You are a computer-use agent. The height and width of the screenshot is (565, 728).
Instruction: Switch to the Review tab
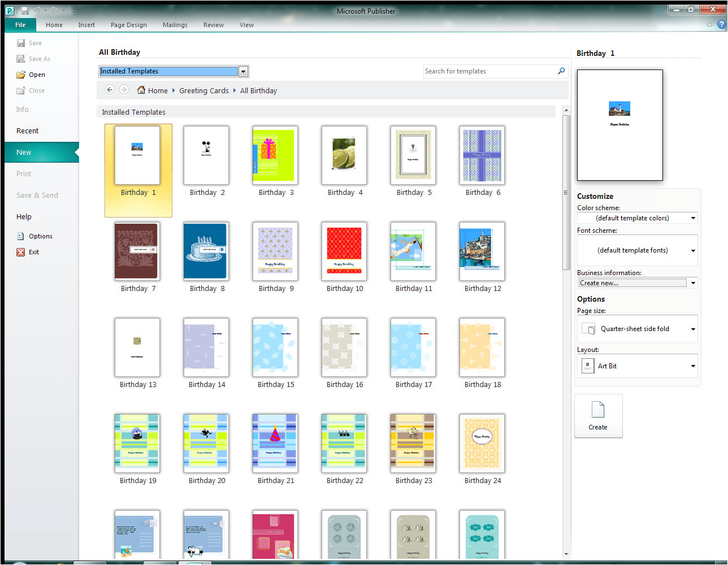[x=214, y=25]
